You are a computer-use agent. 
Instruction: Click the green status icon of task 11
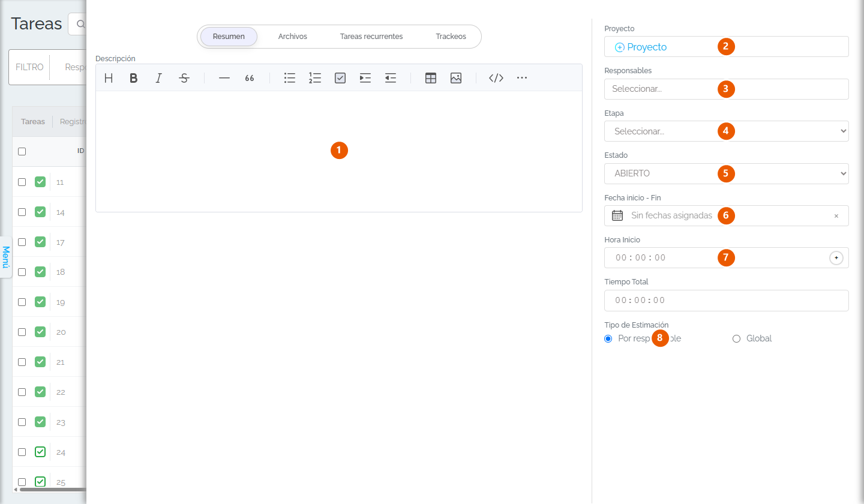click(x=40, y=182)
